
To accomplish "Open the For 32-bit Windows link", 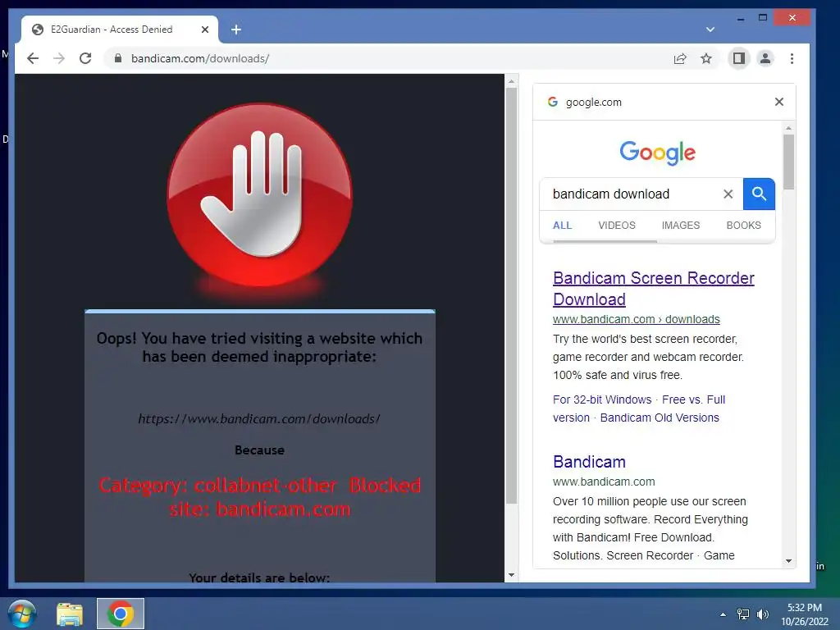I will [602, 399].
